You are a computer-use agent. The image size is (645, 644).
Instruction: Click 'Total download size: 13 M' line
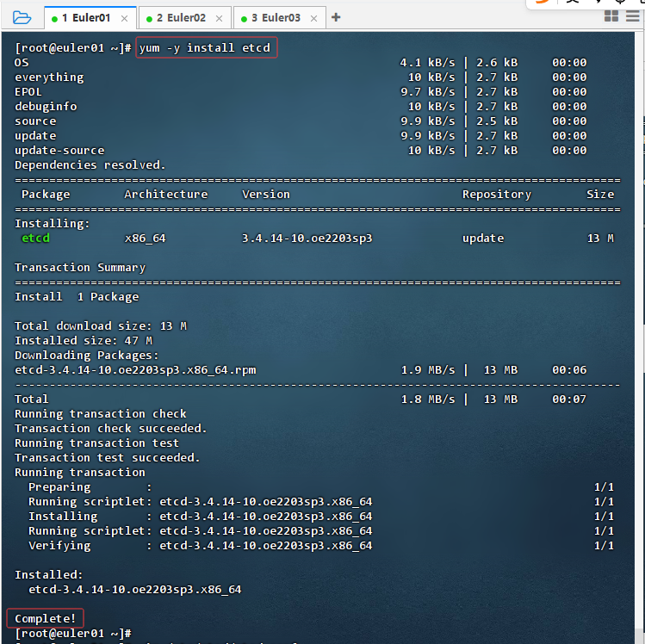tap(101, 326)
